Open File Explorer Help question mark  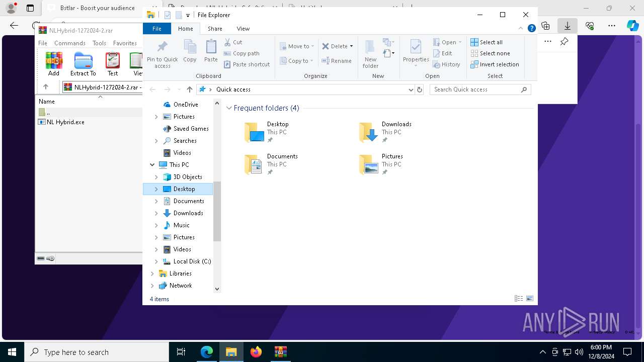(x=531, y=29)
